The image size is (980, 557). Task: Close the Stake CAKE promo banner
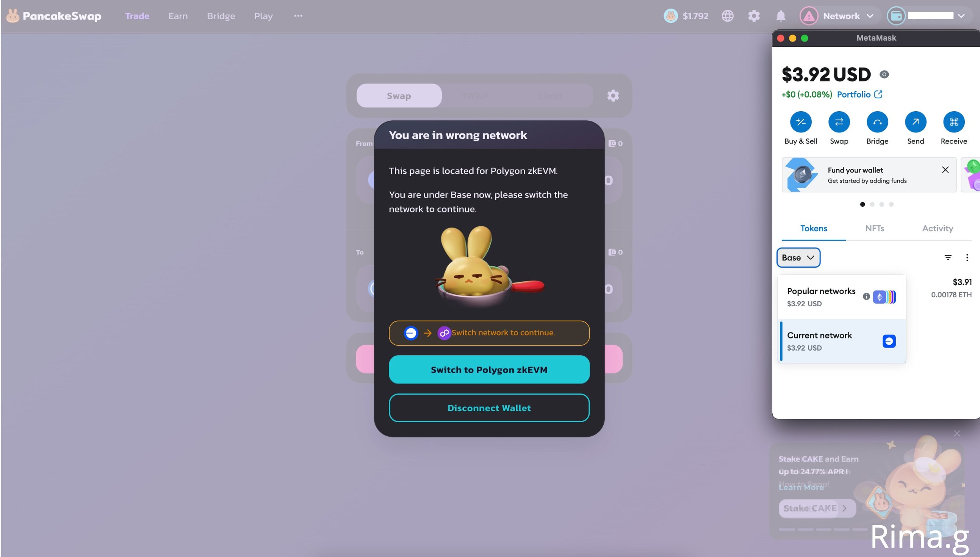(x=957, y=433)
